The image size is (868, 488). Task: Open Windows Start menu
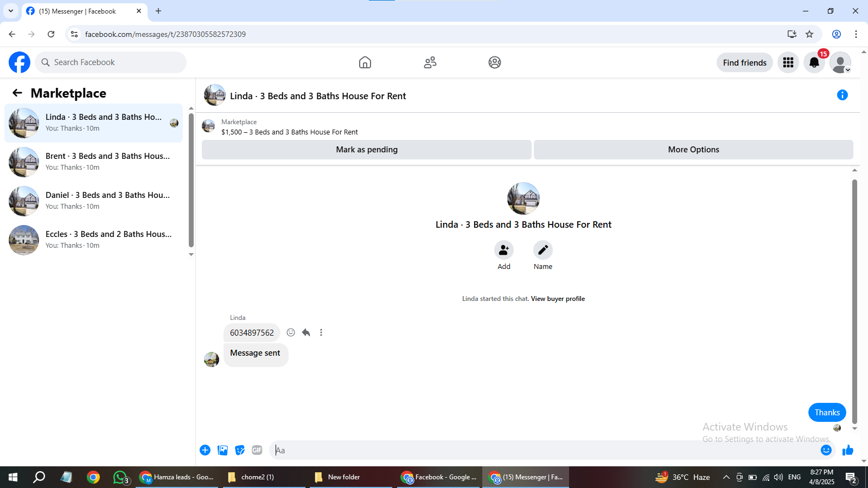click(x=13, y=477)
